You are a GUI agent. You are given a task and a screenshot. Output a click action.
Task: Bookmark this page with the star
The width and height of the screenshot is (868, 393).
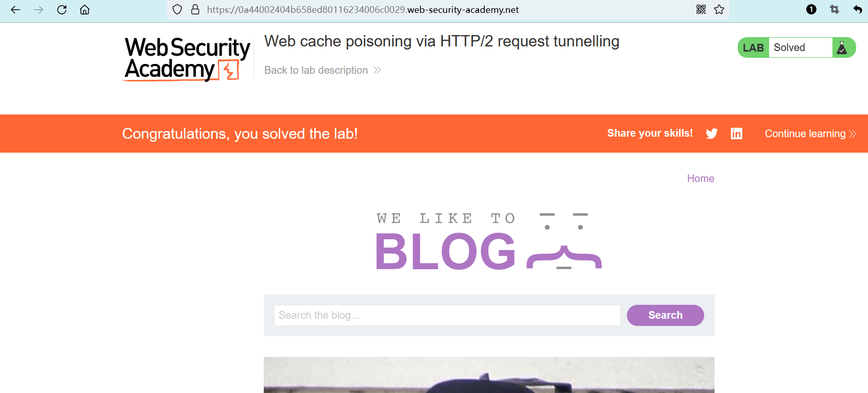(x=719, y=9)
